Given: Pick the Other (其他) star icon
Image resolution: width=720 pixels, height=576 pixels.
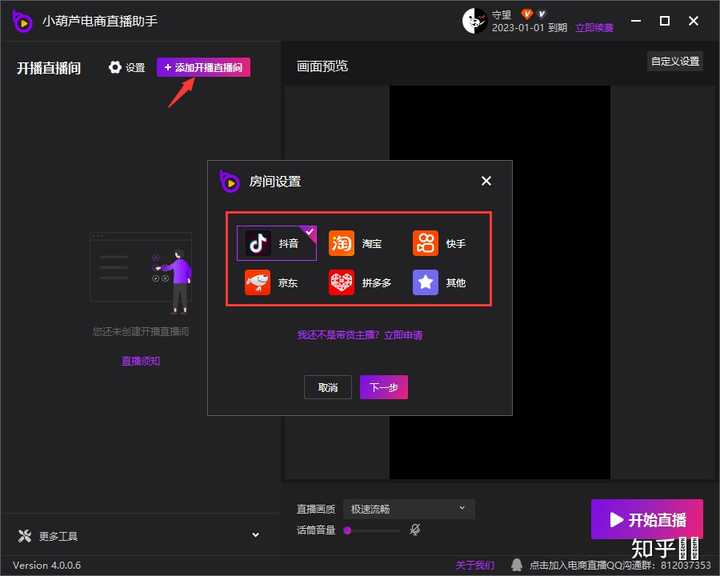Looking at the screenshot, I should pos(425,282).
